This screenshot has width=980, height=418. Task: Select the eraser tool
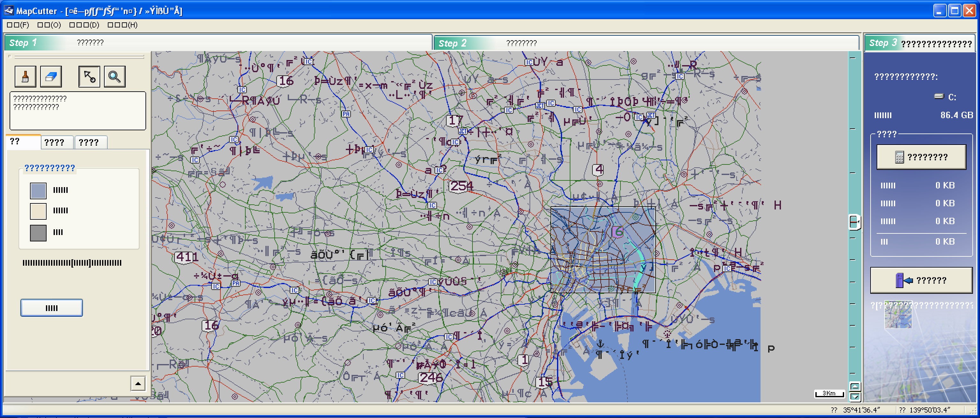(x=51, y=77)
